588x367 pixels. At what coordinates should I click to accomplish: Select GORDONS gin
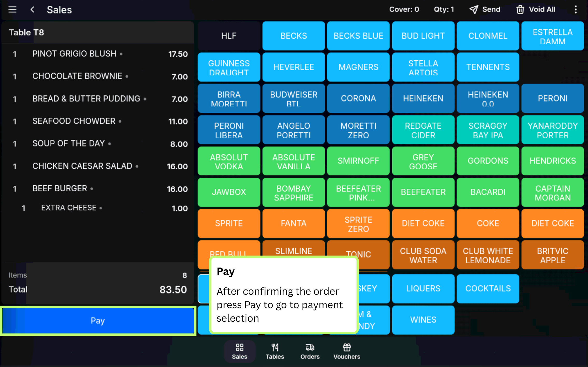(x=488, y=161)
